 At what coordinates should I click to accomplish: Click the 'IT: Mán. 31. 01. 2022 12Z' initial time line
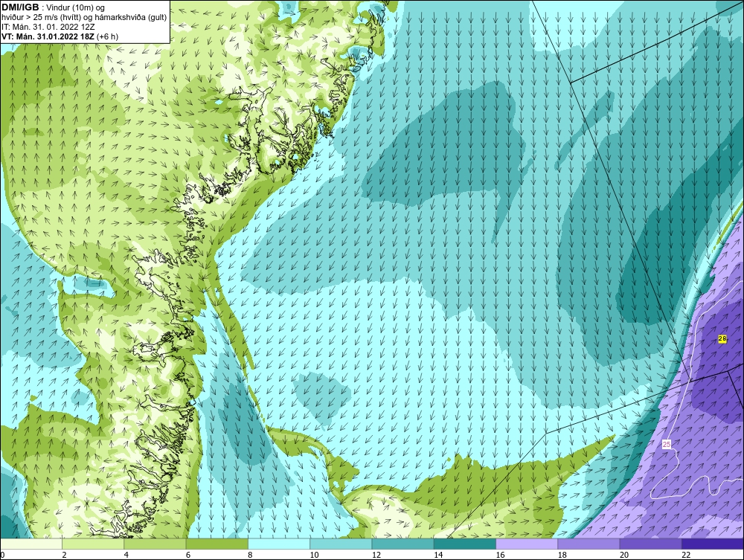coord(48,27)
